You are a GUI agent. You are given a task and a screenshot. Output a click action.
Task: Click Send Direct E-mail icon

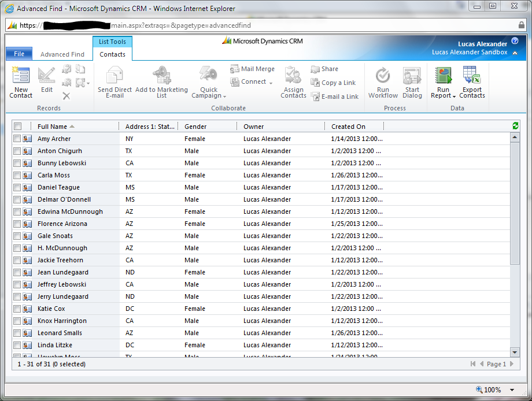[x=114, y=75]
